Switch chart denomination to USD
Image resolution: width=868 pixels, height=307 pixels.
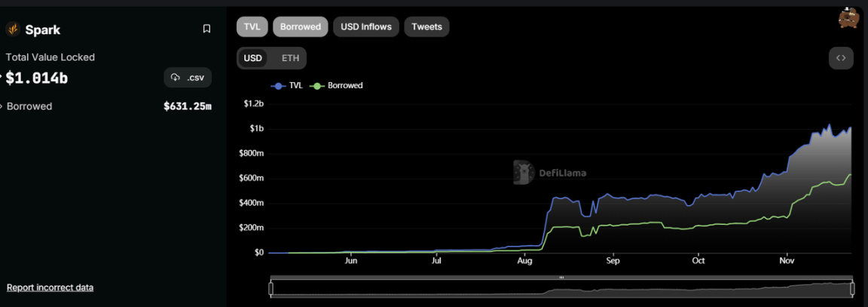pos(253,58)
